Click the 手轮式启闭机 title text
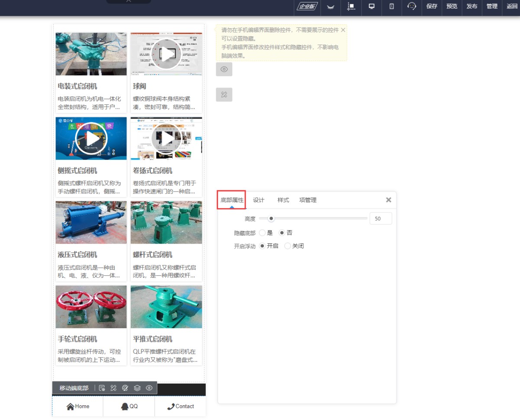The height and width of the screenshot is (420, 520). [x=78, y=339]
